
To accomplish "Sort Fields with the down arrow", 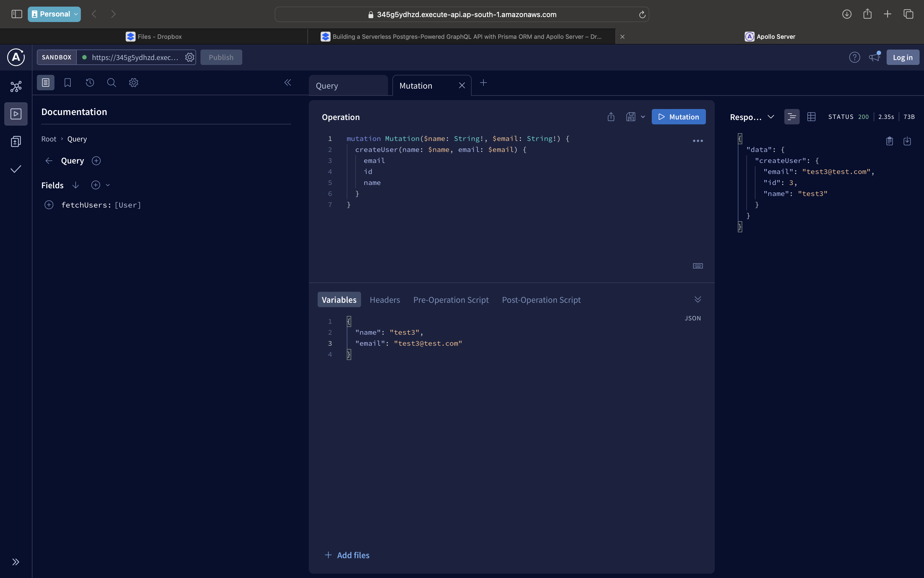I will (76, 185).
